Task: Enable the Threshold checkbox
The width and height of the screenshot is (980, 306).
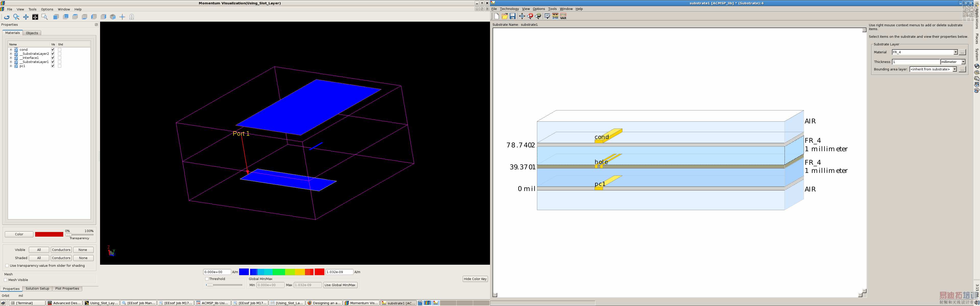Action: click(x=207, y=279)
